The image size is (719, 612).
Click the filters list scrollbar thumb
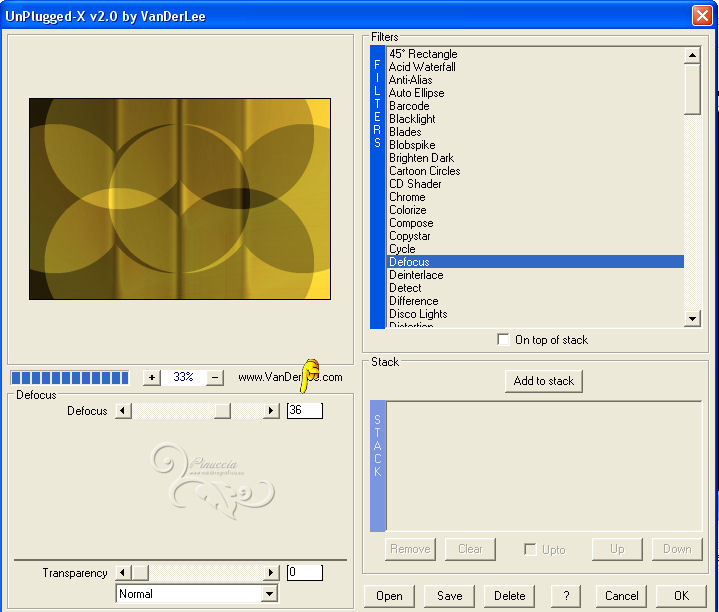pos(692,89)
